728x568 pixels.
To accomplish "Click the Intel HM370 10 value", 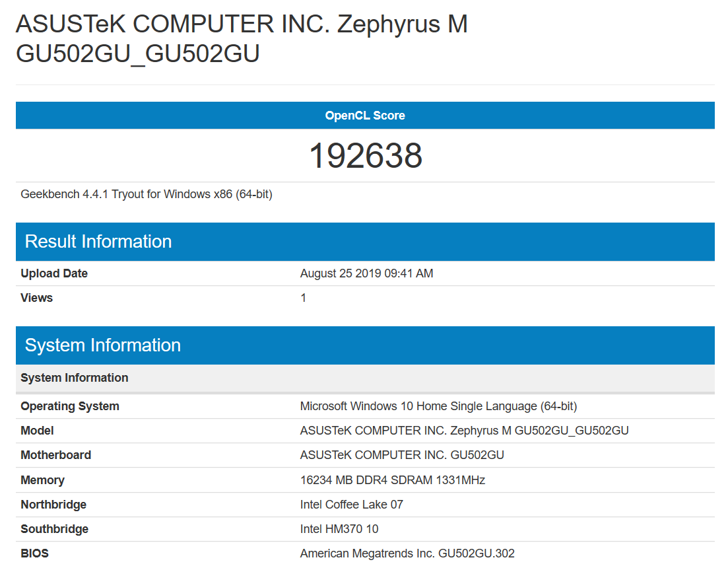I will pyautogui.click(x=339, y=529).
